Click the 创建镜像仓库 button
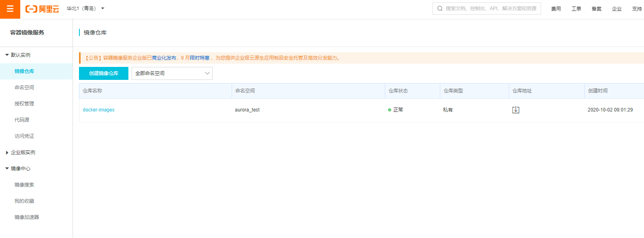The height and width of the screenshot is (238, 644). 104,73
